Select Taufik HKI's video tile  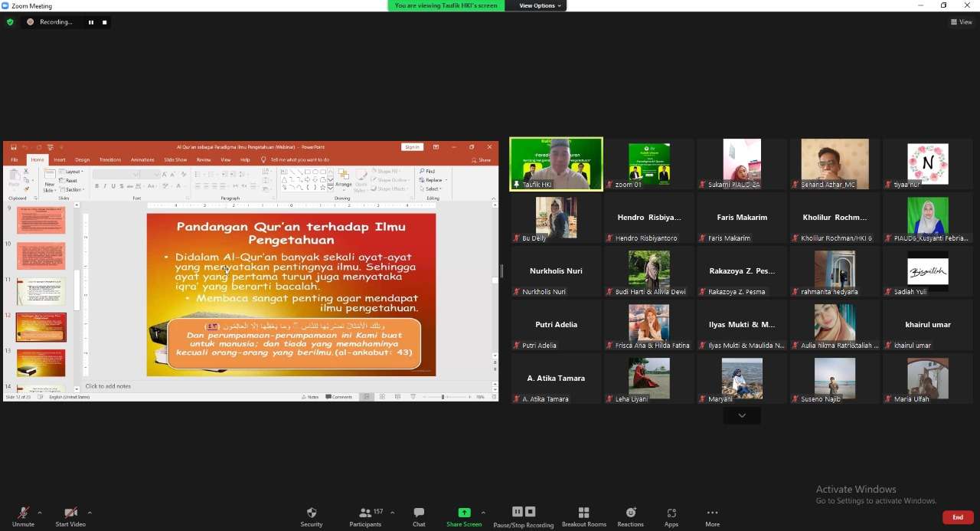pos(557,164)
